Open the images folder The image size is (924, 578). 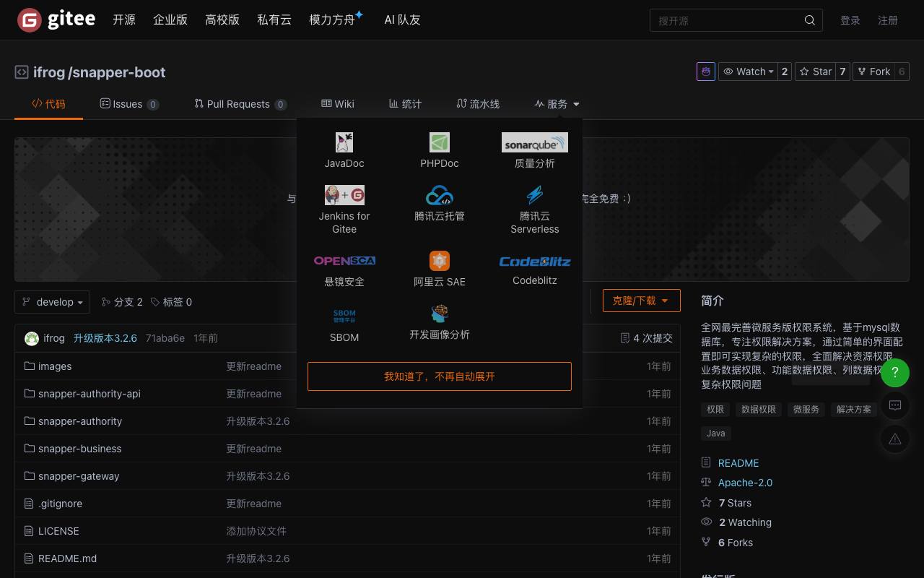click(x=55, y=366)
